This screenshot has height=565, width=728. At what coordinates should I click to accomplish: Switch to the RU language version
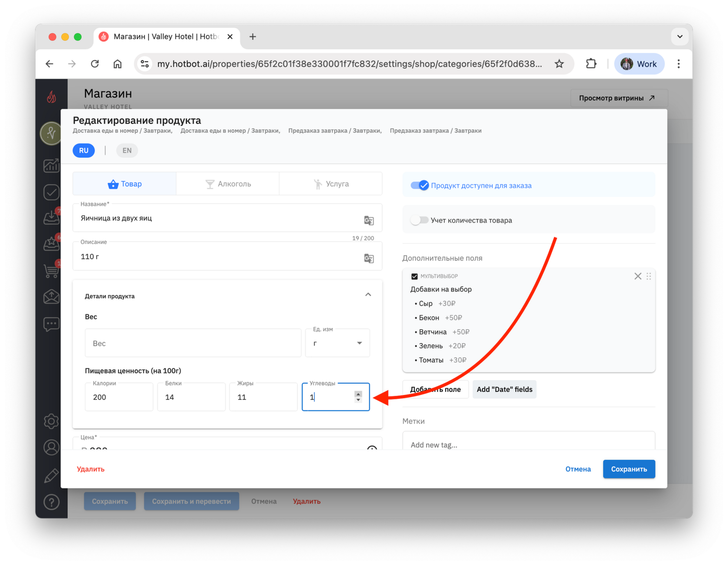pos(84,150)
